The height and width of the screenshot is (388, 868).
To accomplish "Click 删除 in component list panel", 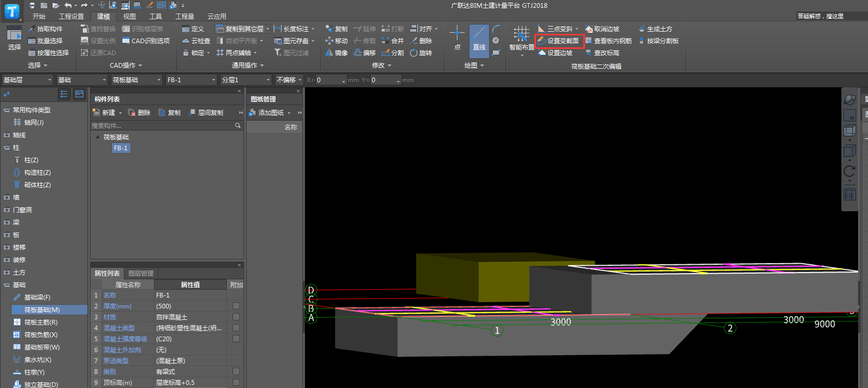I will [x=140, y=113].
